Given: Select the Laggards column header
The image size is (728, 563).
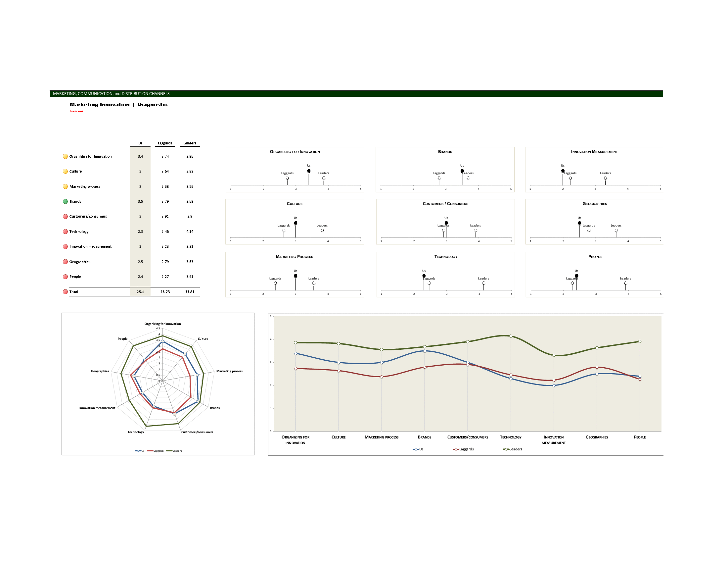Looking at the screenshot, I should (x=165, y=143).
